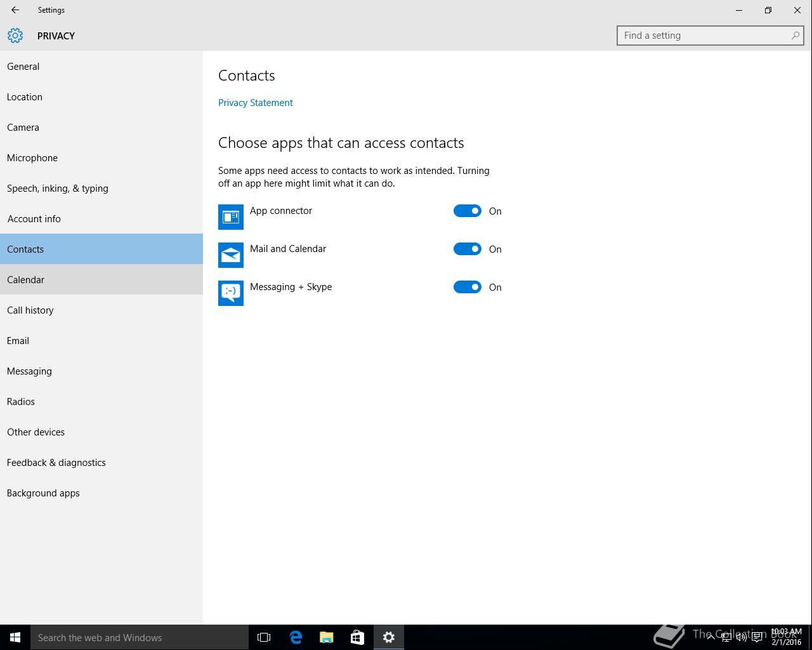Click the Mail and Calendar envelope icon

click(231, 255)
